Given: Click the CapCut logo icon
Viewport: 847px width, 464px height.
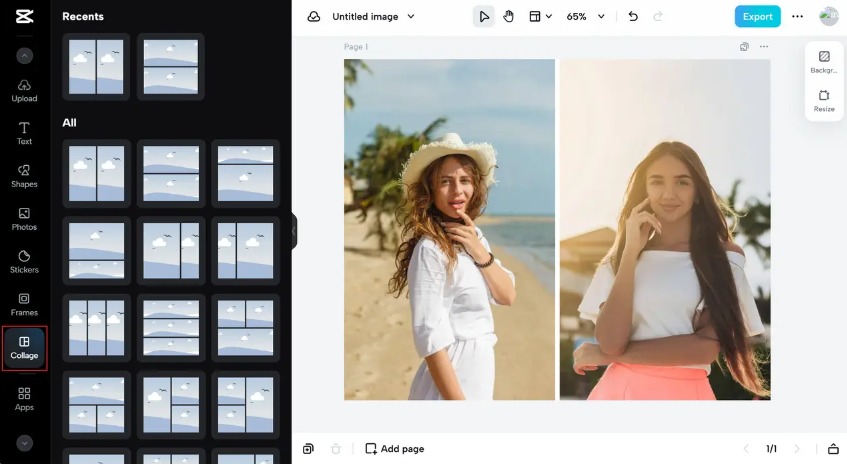Looking at the screenshot, I should (24, 16).
